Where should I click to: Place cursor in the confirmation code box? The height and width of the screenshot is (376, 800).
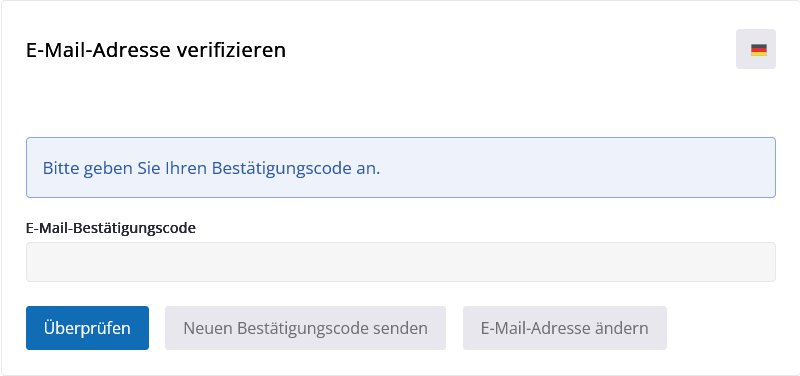[401, 262]
